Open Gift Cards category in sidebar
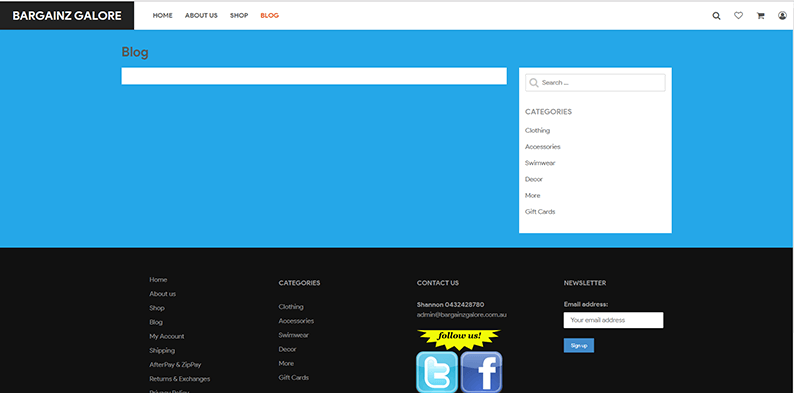This screenshot has width=794, height=393. (x=540, y=211)
